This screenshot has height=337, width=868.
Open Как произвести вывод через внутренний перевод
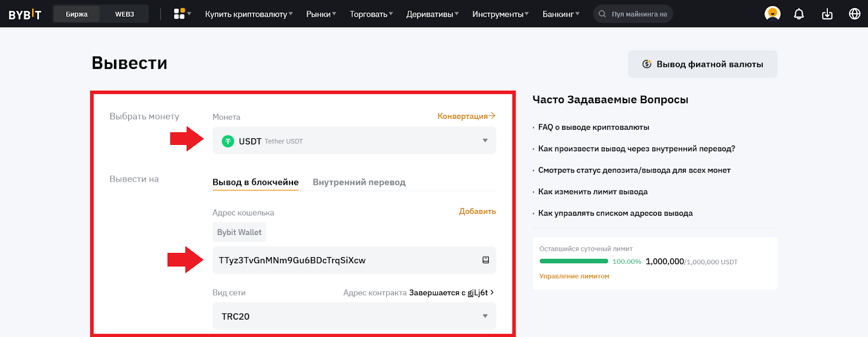[636, 149]
